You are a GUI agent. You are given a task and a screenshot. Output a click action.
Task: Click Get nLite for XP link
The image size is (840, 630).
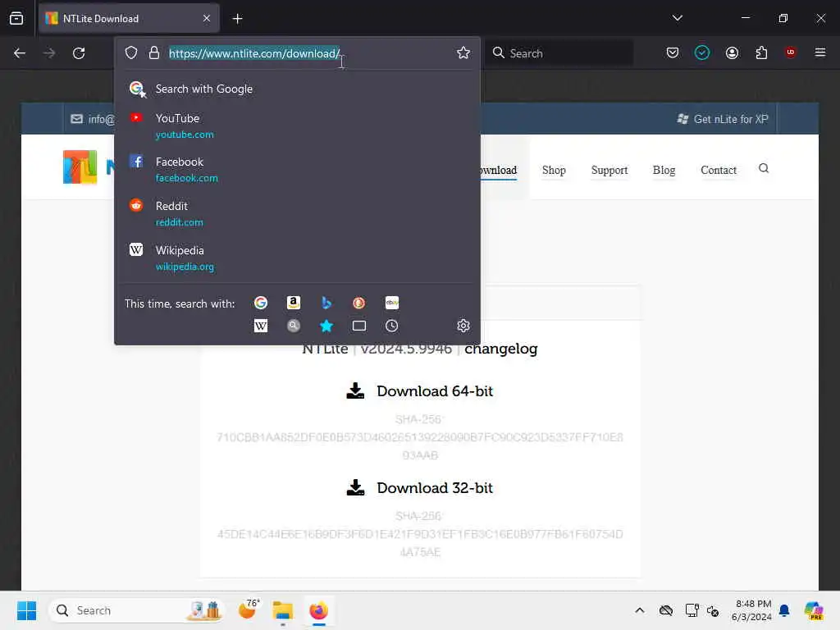pos(723,119)
